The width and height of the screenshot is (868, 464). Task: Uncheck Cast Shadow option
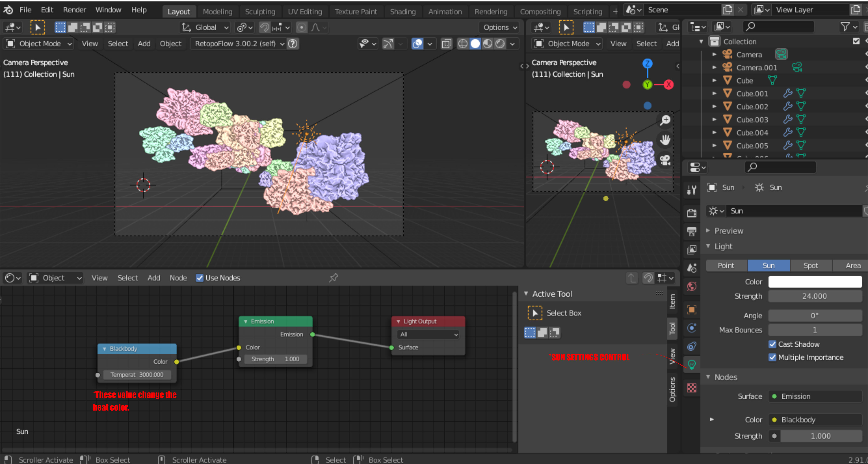(772, 344)
